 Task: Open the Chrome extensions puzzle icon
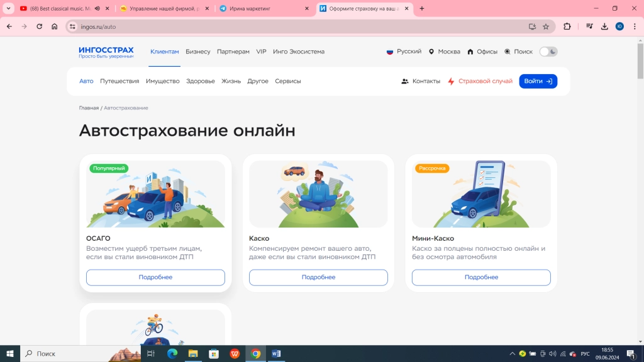567,26
